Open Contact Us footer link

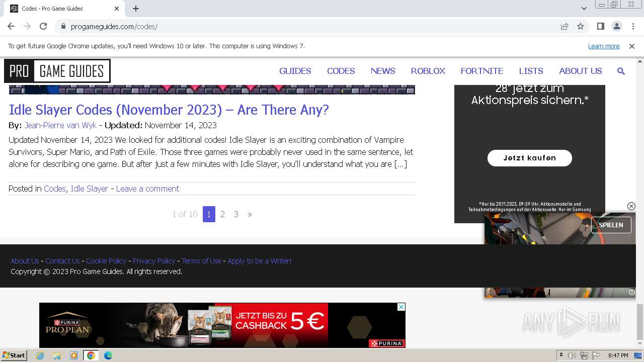click(x=62, y=261)
